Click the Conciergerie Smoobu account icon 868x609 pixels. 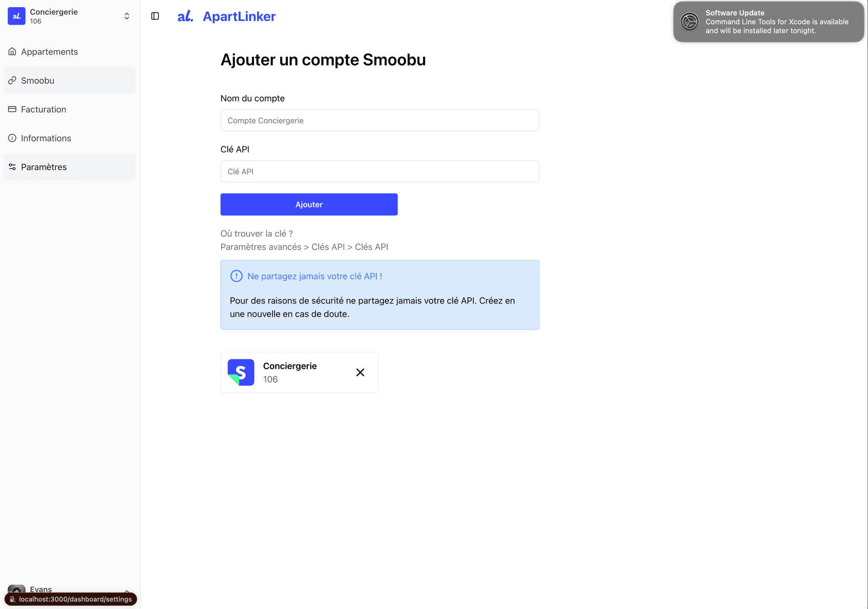241,372
